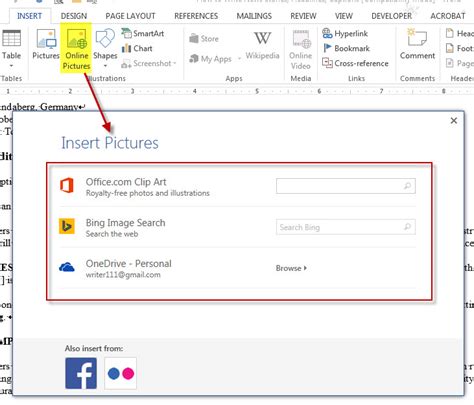
Task: Expand the Shapes dropdown arrow
Action: 105,66
